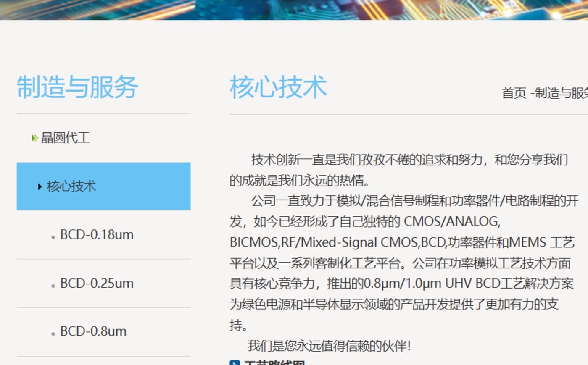Click the bullet dot before BCD-0.18um
Image resolution: width=588 pixels, height=365 pixels.
coord(53,237)
